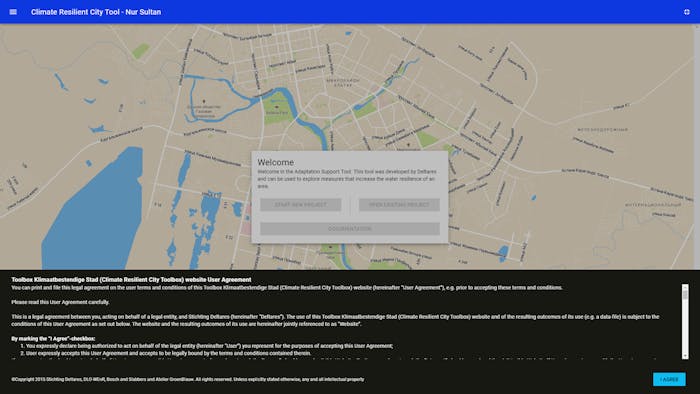This screenshot has width=700, height=394.
Task: Click the copyright notice in footer
Action: click(x=188, y=379)
